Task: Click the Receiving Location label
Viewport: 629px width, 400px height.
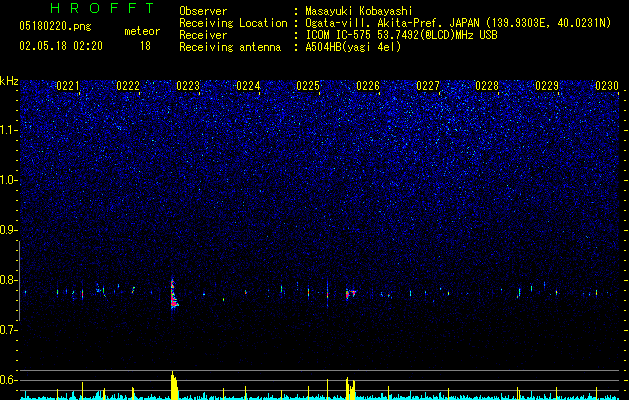Action: click(x=233, y=23)
